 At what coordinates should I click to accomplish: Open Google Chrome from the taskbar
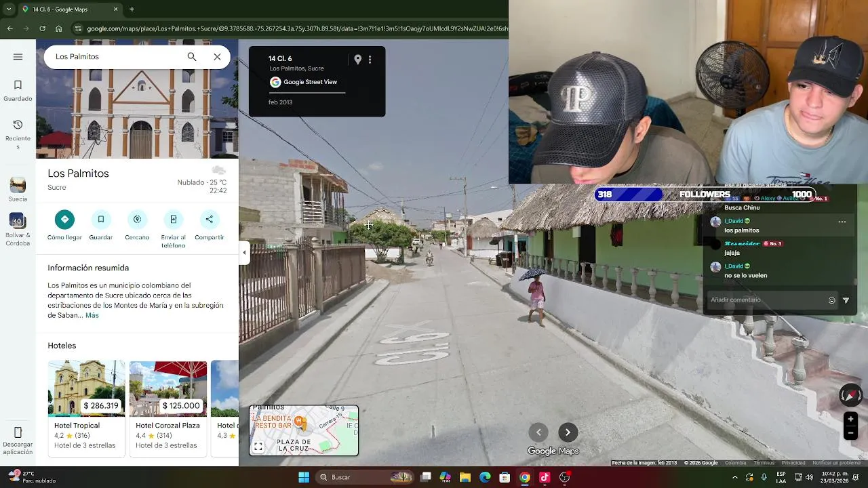click(525, 477)
